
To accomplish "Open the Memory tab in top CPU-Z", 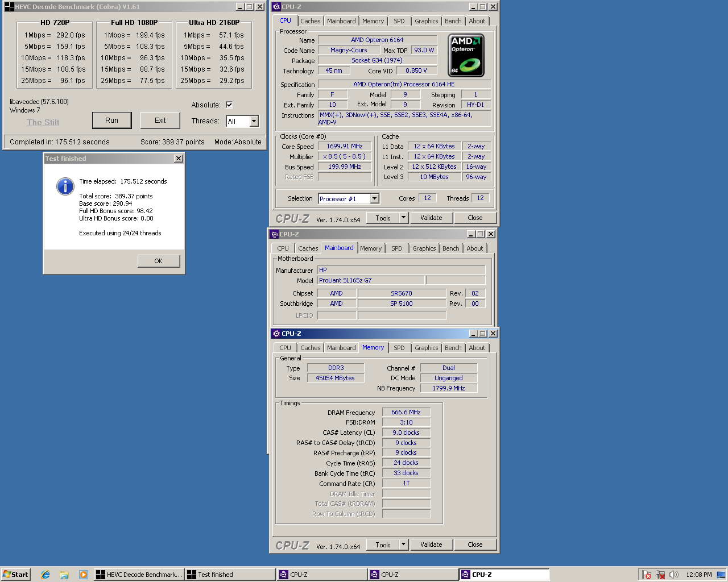I will click(373, 21).
